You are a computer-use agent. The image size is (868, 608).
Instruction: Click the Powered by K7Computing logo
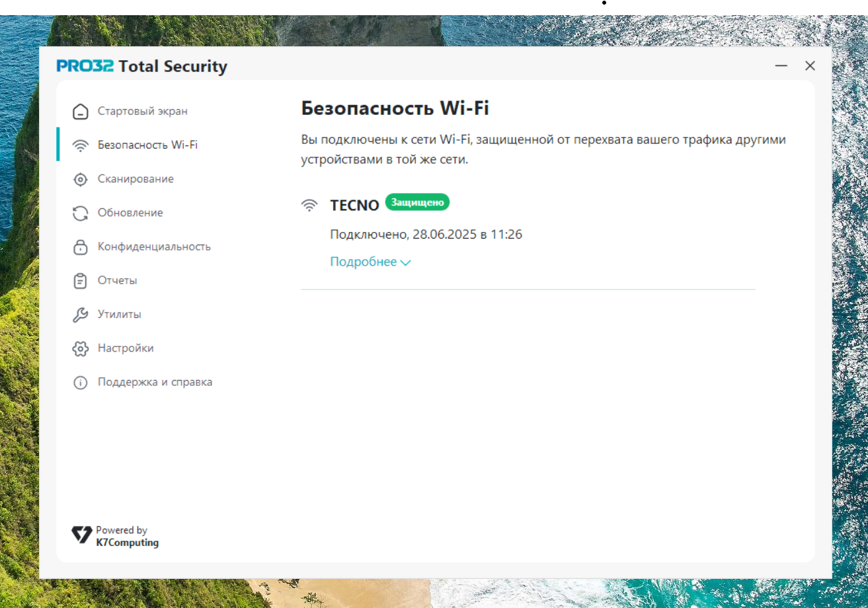(116, 536)
